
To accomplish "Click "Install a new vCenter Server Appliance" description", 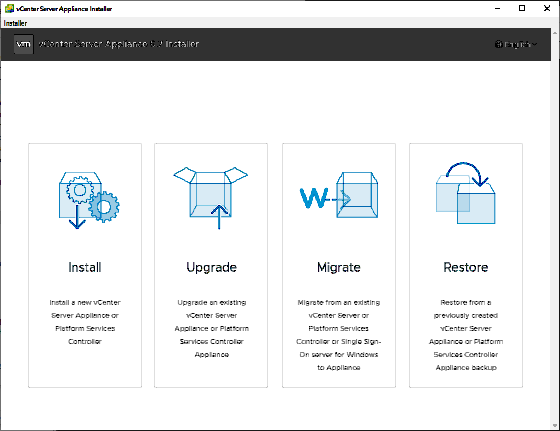I will 85,322.
